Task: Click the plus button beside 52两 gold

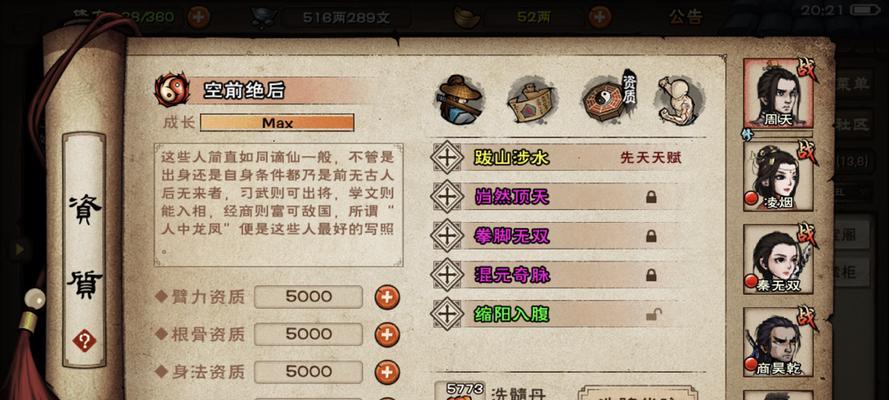Action: point(599,17)
